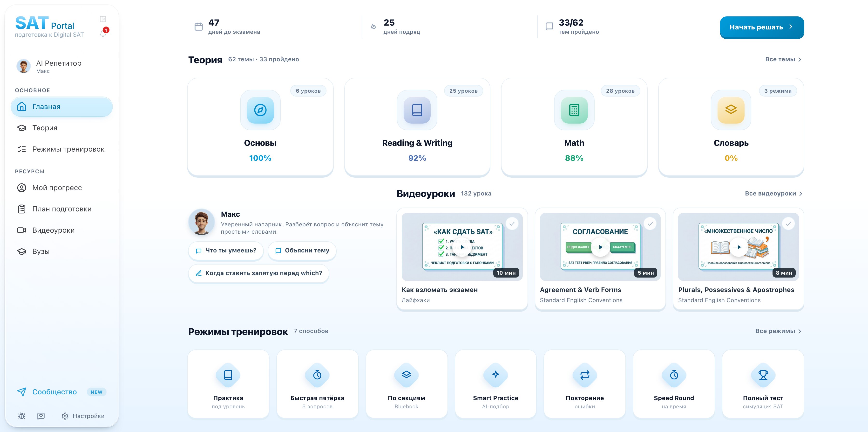Click the calendar icon near 47 дней

pos(199,27)
